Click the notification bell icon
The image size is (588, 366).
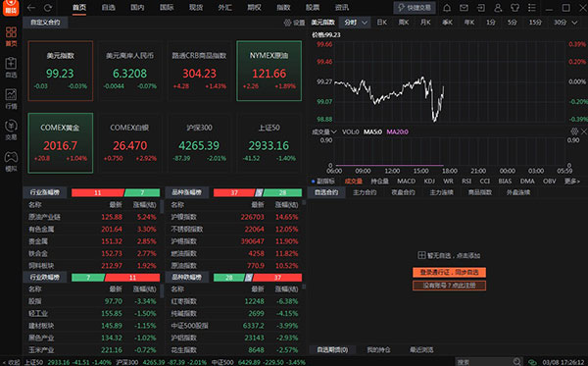pyautogui.click(x=447, y=8)
